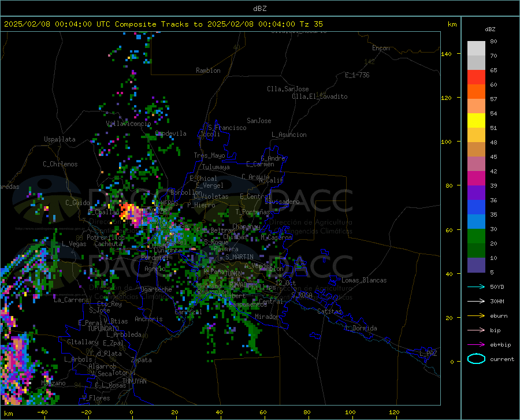Viewport: 520px width, 420px height.
Task: Click the 'km' label at top right
Action: point(452,24)
